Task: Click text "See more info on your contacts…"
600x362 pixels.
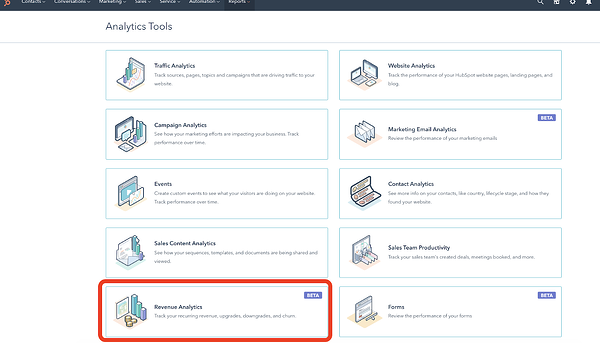Action: pos(468,197)
